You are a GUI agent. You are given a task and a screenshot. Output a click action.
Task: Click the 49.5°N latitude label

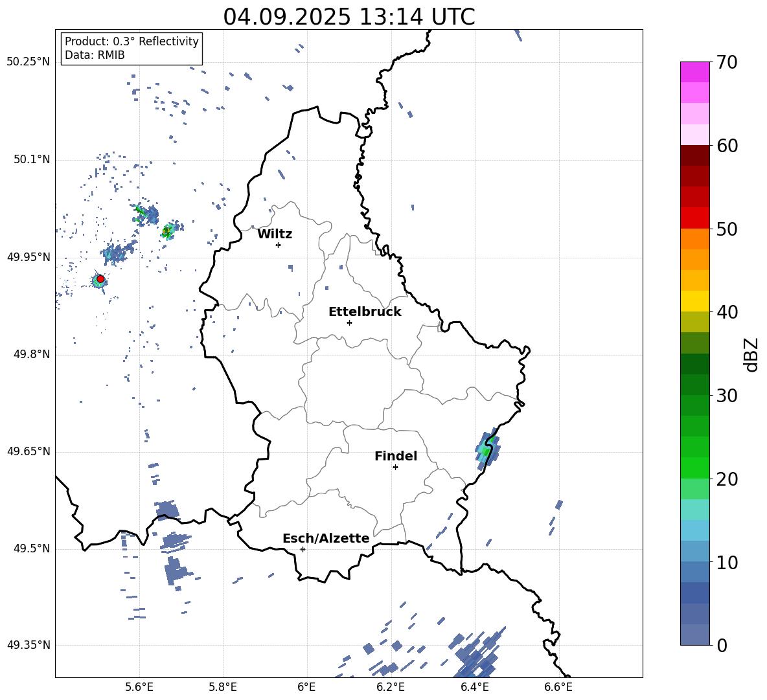tap(32, 548)
